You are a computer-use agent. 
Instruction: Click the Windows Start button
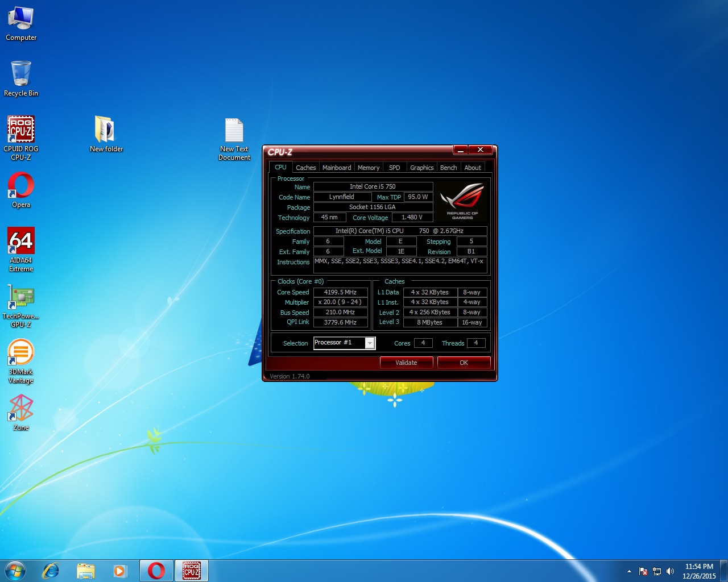click(15, 571)
